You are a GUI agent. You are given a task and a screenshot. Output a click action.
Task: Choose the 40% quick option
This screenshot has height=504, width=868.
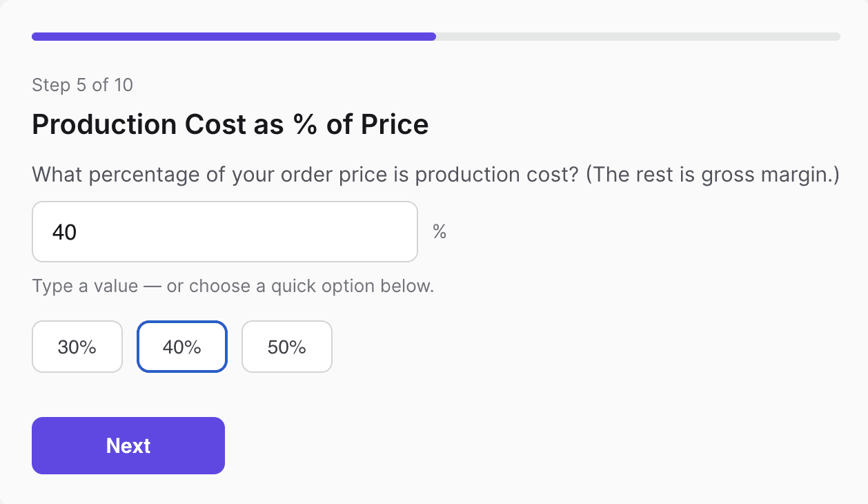(182, 347)
